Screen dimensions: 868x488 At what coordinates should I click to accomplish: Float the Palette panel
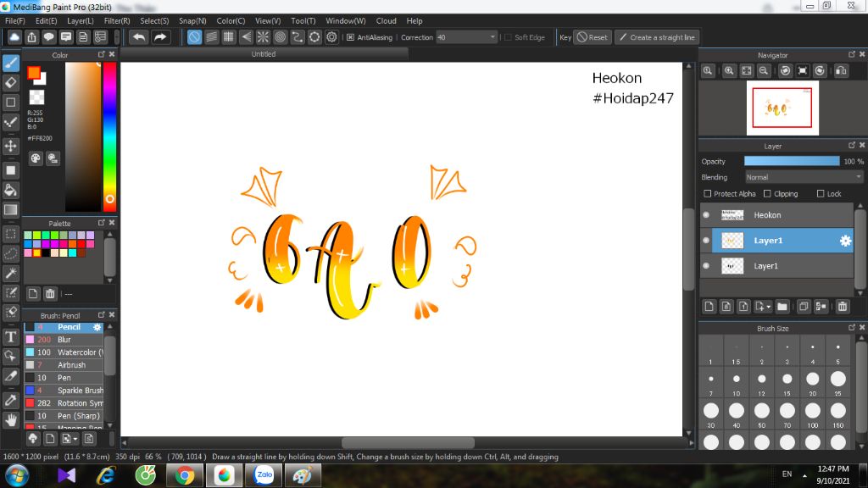click(x=102, y=223)
